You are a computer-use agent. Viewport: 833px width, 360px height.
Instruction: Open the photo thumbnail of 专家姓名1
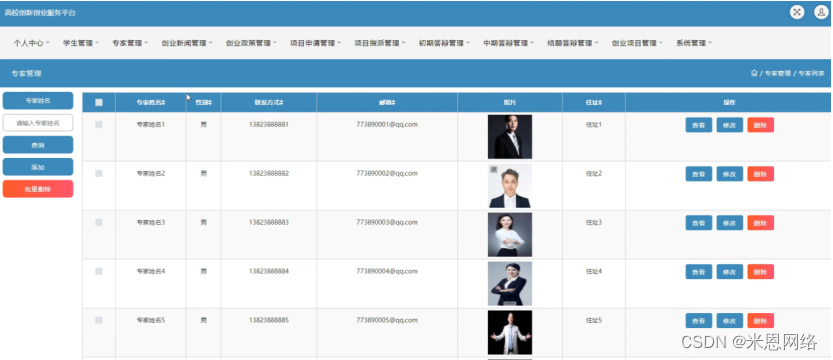pos(509,136)
